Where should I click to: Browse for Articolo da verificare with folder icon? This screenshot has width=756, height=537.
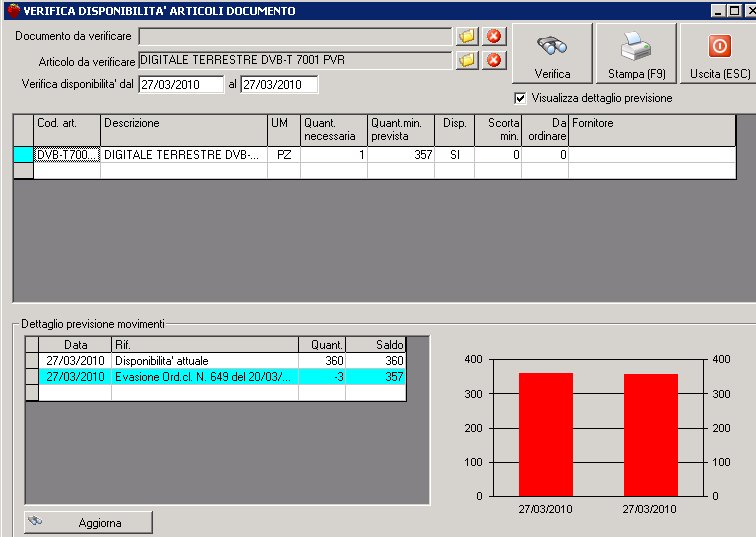point(467,60)
